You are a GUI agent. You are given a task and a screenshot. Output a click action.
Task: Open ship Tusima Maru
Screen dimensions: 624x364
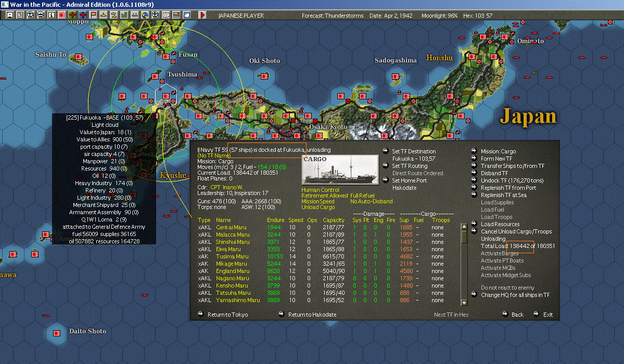(x=232, y=256)
